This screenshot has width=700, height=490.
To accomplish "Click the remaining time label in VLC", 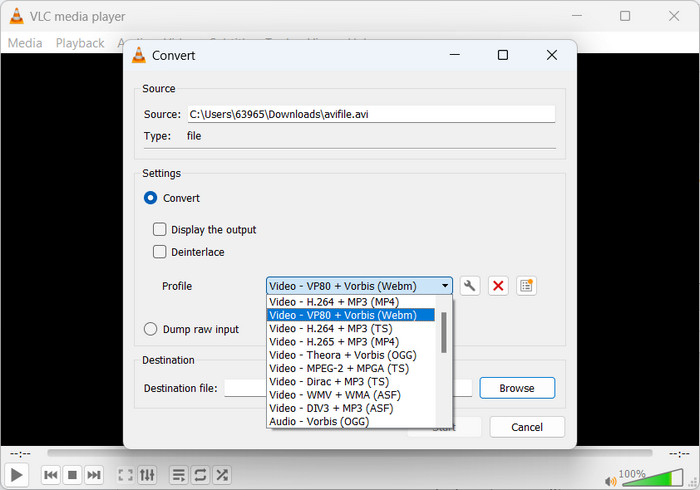I will click(679, 454).
